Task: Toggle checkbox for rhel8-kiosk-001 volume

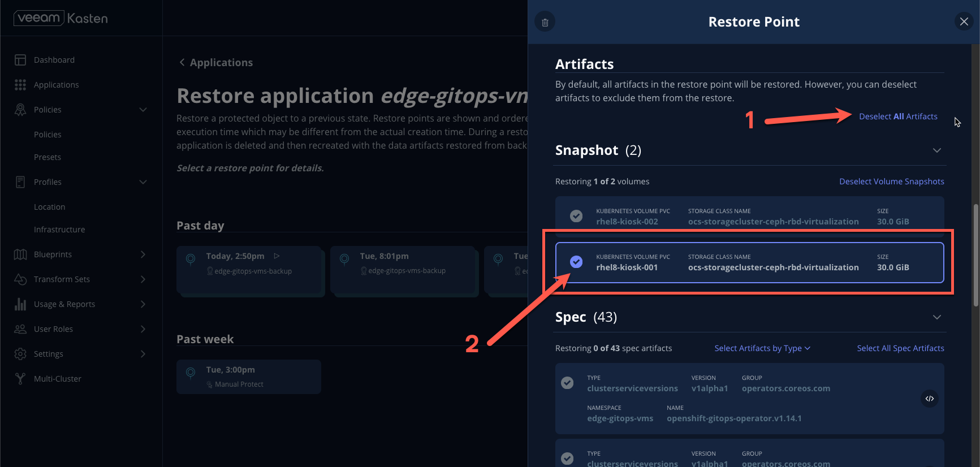Action: (576, 262)
